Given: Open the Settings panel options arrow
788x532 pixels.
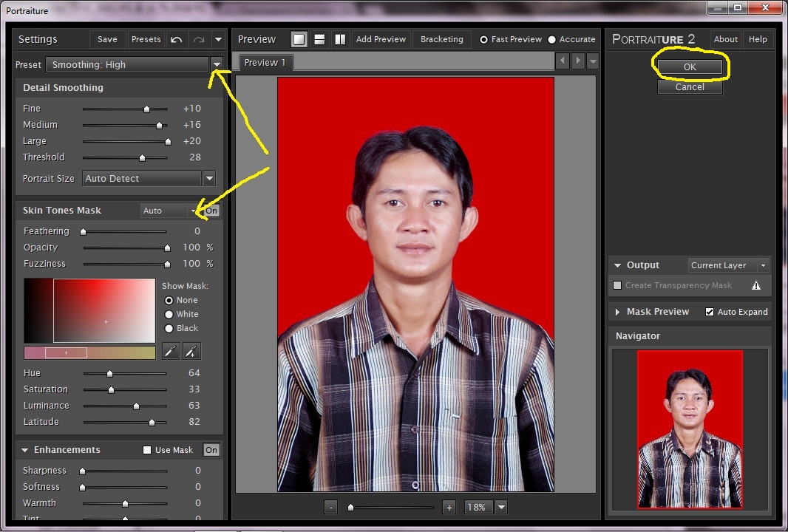Looking at the screenshot, I should tap(218, 39).
